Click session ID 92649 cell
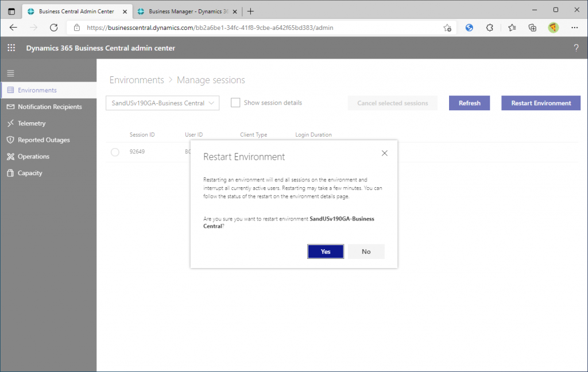 (x=137, y=152)
